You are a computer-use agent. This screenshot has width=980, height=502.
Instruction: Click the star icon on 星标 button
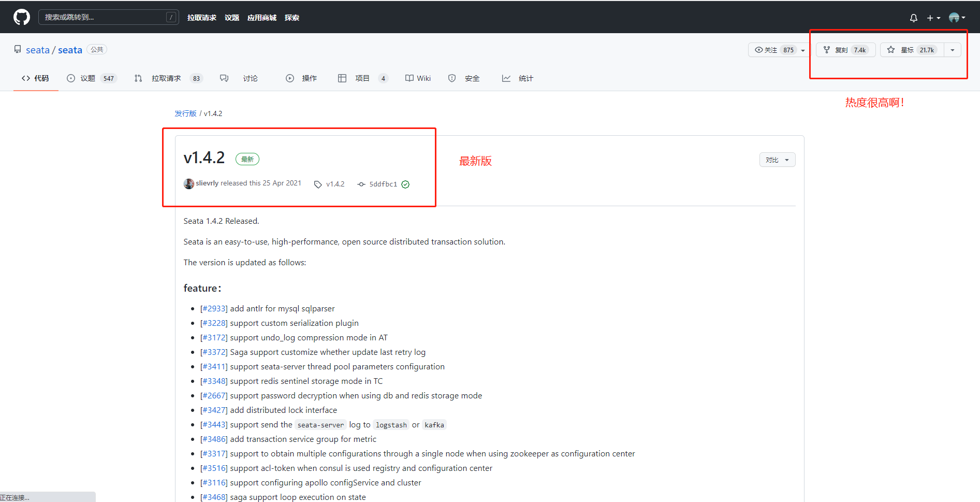tap(891, 50)
